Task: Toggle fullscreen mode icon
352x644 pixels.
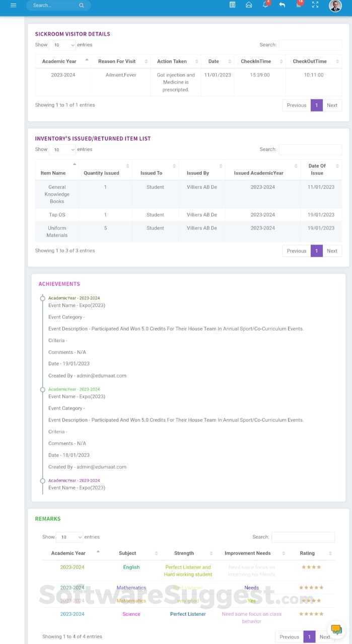Action: (315, 5)
